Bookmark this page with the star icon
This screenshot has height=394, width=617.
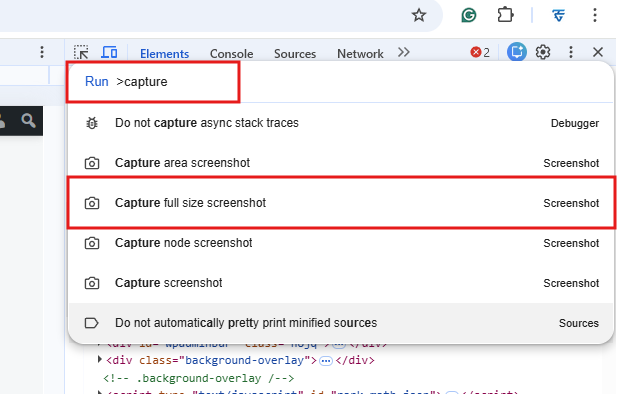click(x=419, y=15)
